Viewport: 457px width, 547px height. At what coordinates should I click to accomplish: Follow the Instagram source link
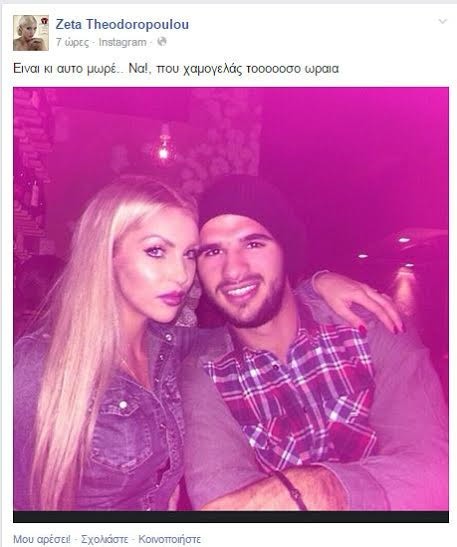pos(122,42)
